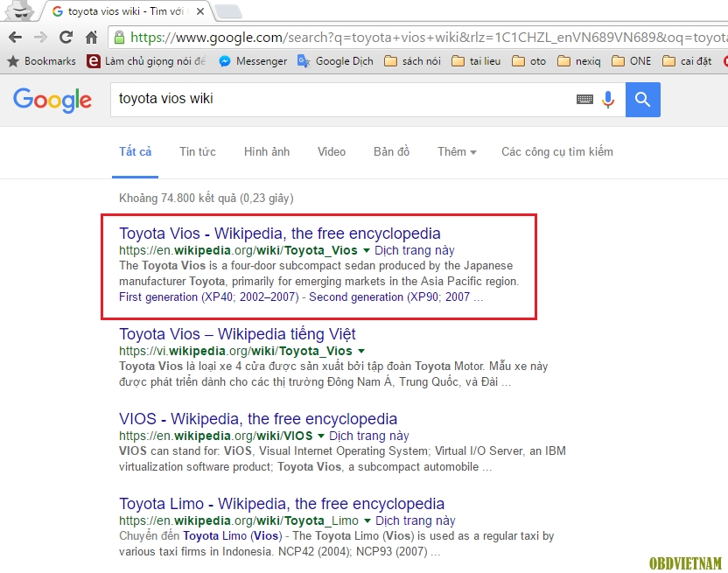The image size is (728, 573).
Task: Click 'Dịch trang này' for VIOS result
Action: (369, 436)
